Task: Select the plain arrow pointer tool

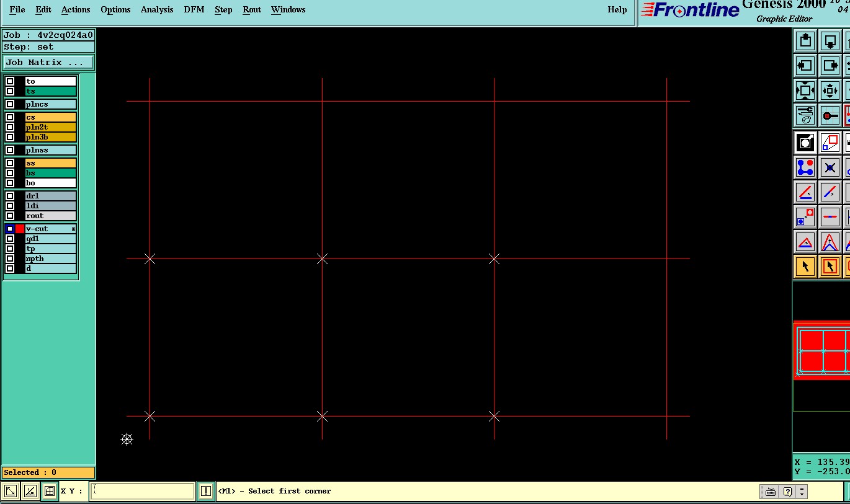Action: pos(805,267)
